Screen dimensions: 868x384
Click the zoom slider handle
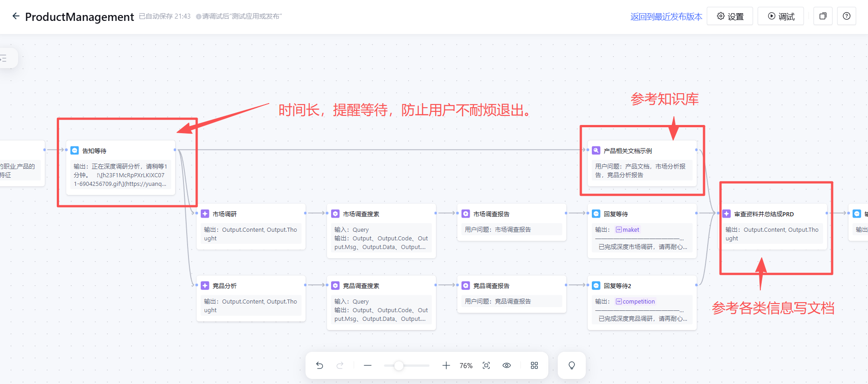click(x=399, y=365)
